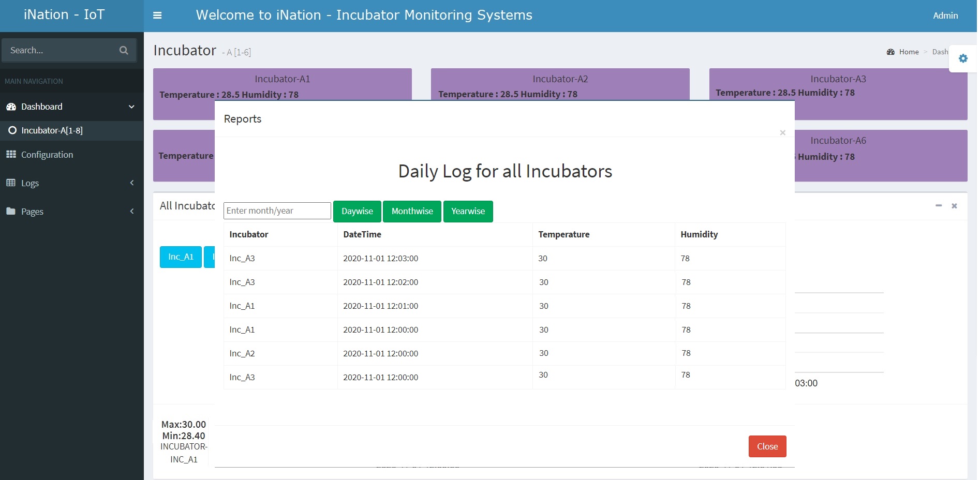Click the hamburger sidebar toggle icon
The width and height of the screenshot is (980, 480).
[157, 16]
